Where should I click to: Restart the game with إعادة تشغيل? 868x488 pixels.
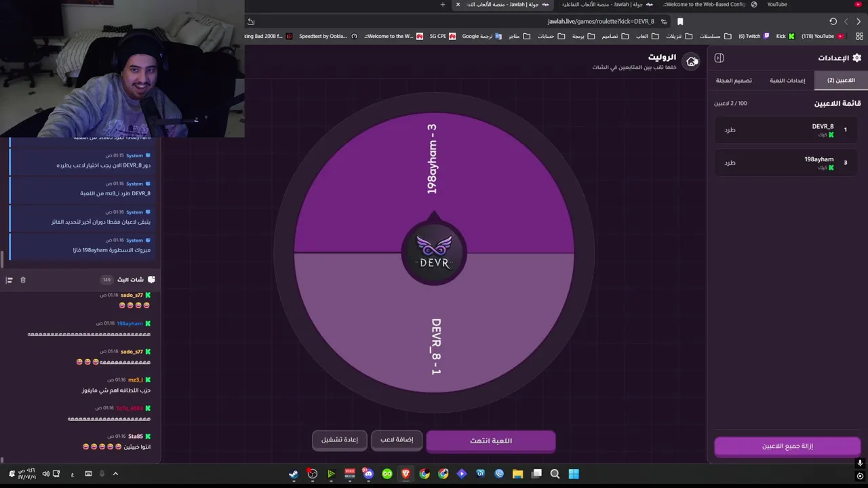click(x=340, y=440)
